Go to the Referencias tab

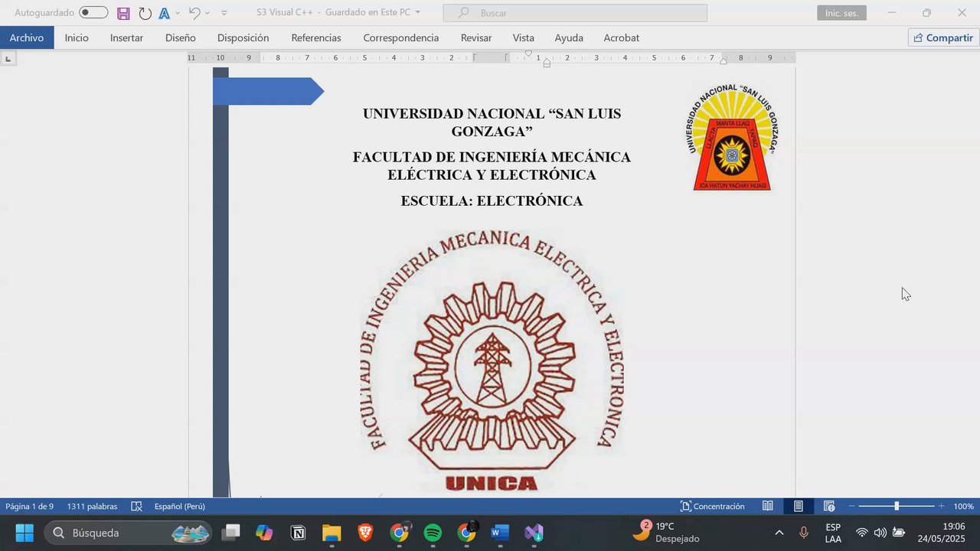[x=316, y=37]
